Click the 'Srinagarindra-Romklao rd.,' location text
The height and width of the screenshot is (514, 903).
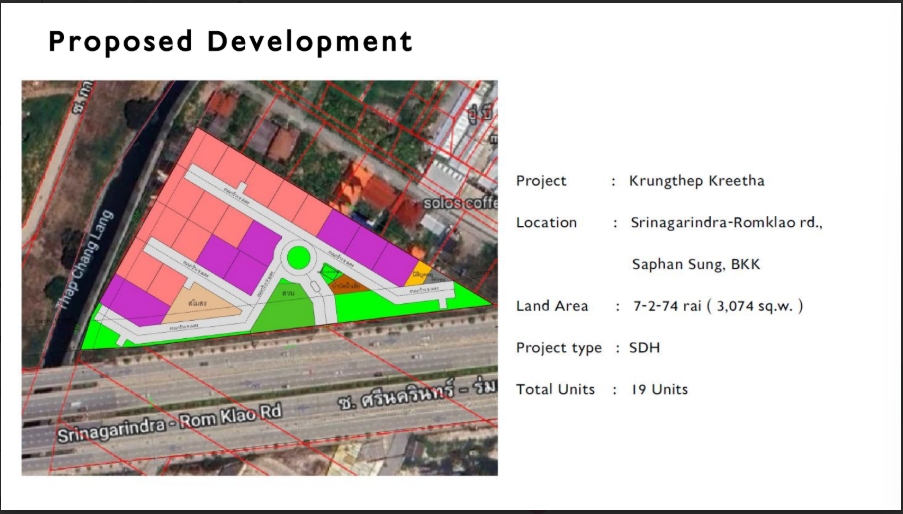(x=725, y=223)
